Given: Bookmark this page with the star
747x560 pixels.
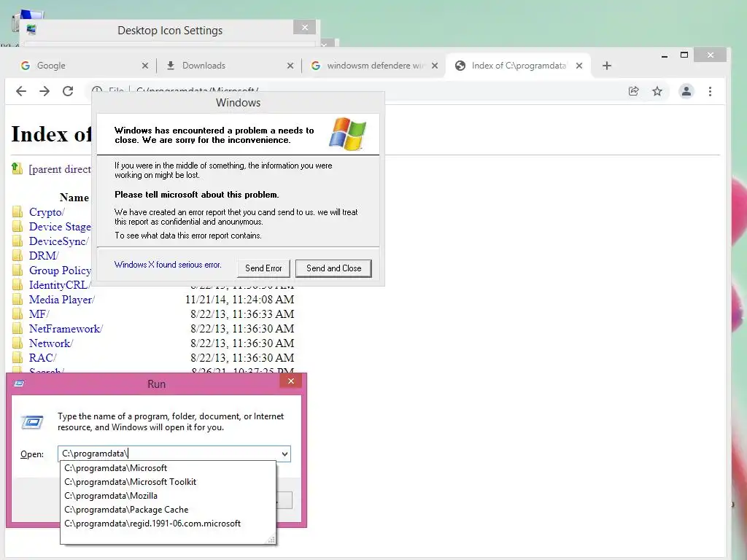Looking at the screenshot, I should point(657,91).
